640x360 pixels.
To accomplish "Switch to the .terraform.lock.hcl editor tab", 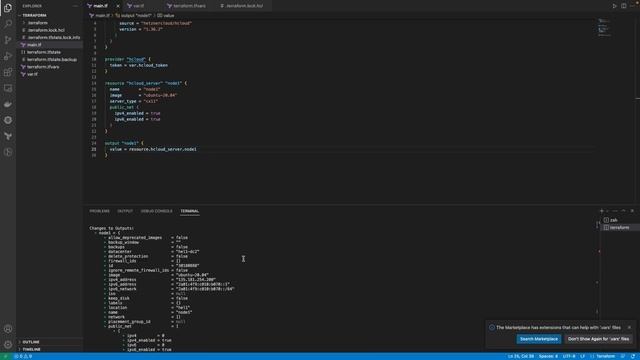I will (x=244, y=6).
